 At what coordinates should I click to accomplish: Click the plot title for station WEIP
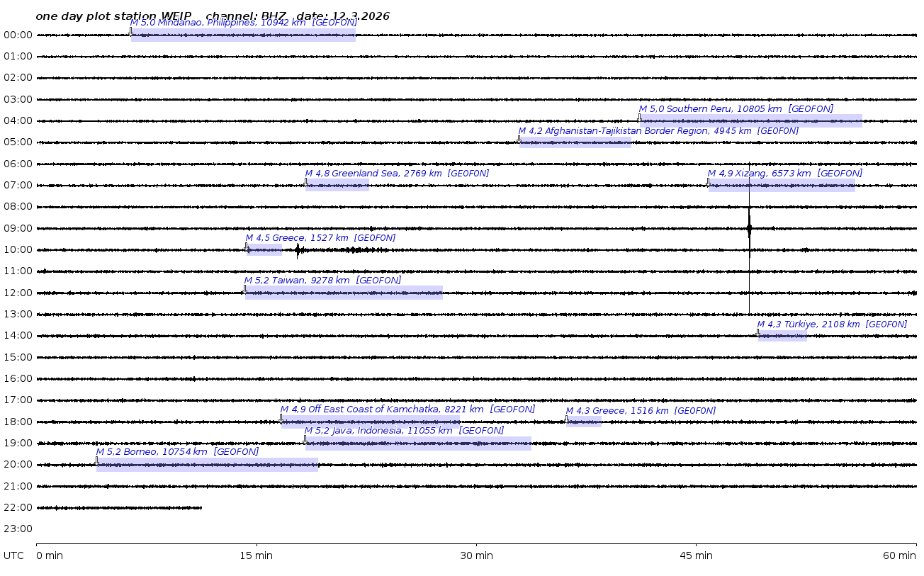coord(213,16)
